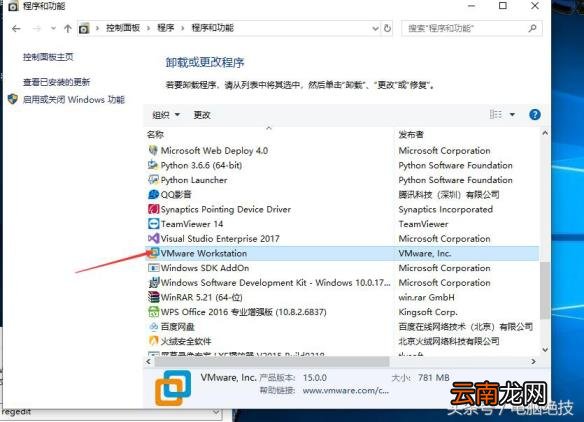Click the vertical scrollbar up arrow
Screen dimensions: 584x422
click(545, 133)
